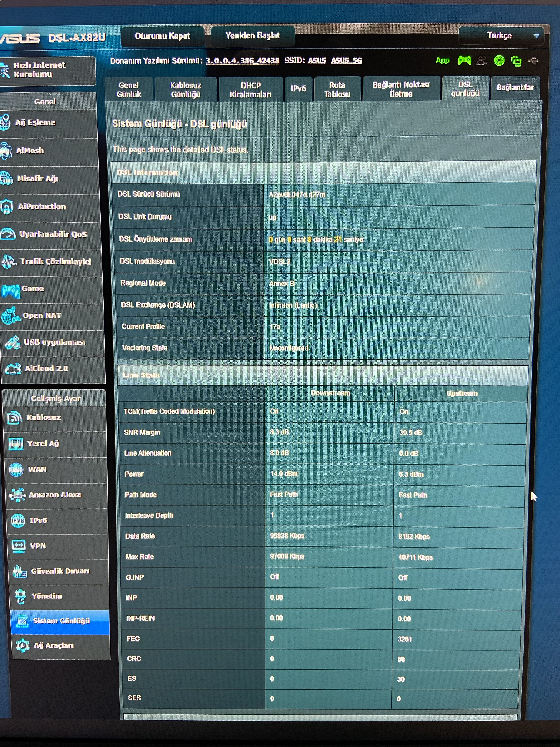Click the IPv6 sidebar icon
Viewport: 560px width, 747px height.
point(18,520)
